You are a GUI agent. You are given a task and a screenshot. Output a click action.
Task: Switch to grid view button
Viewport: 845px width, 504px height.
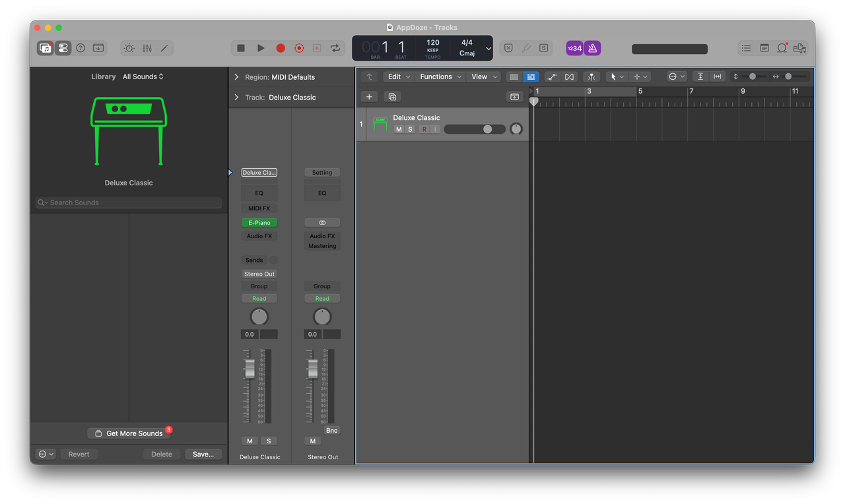tap(514, 77)
